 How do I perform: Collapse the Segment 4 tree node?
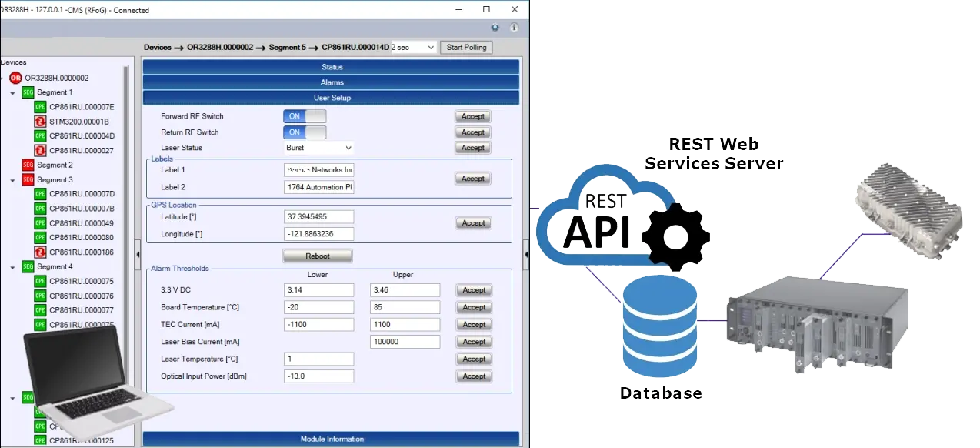coord(13,267)
